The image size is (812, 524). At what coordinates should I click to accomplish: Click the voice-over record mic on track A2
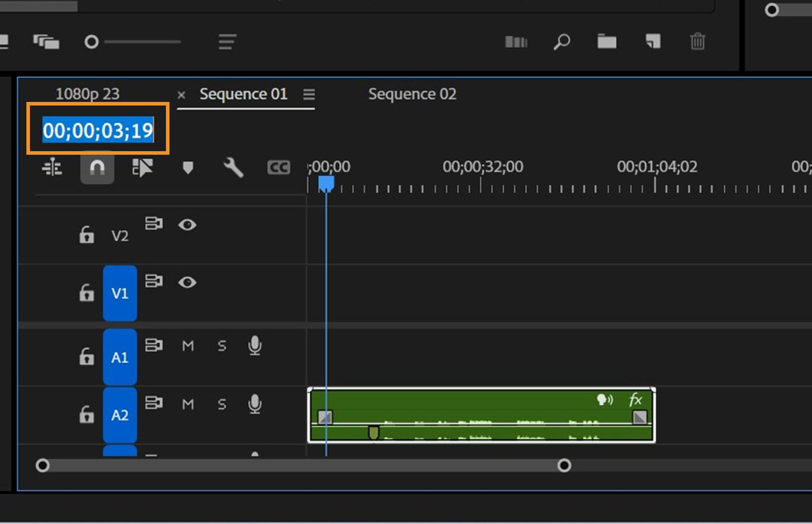[x=255, y=404]
